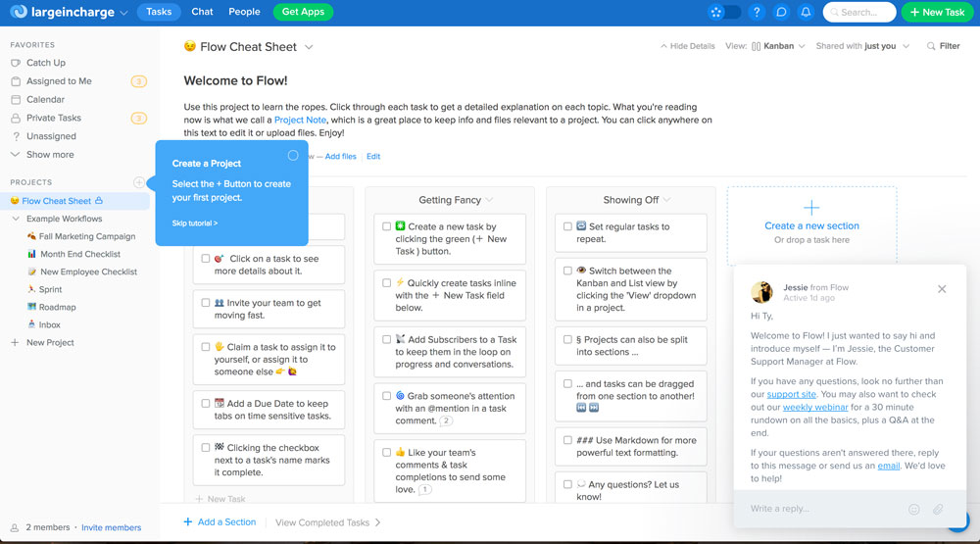Open the Calendar in sidebar
980x544 pixels.
pos(45,99)
